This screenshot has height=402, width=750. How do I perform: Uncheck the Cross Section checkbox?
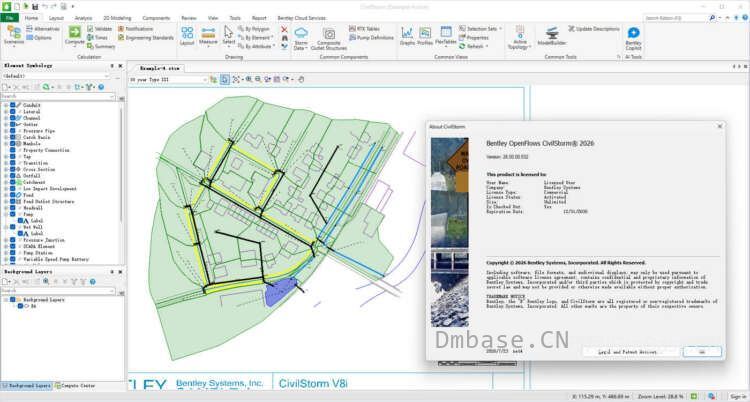[x=13, y=169]
